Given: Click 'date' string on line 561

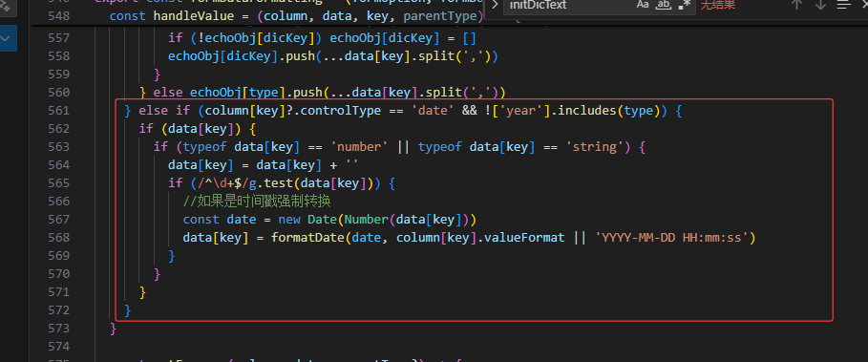Looking at the screenshot, I should [433, 110].
